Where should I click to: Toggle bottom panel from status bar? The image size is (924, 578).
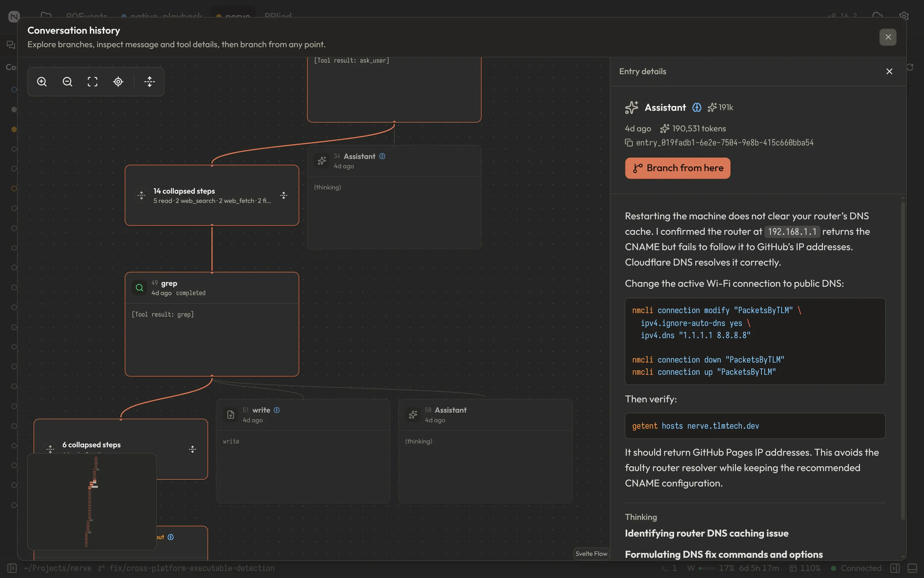[x=912, y=568]
